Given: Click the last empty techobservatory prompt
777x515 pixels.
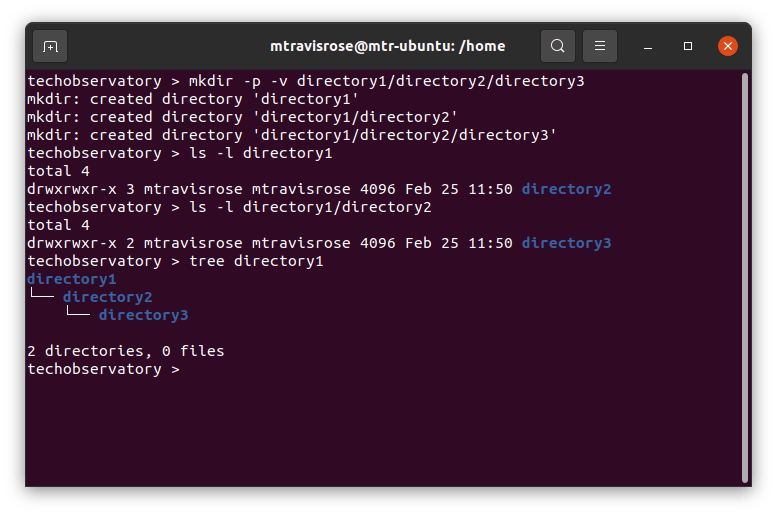Looking at the screenshot, I should tap(103, 369).
